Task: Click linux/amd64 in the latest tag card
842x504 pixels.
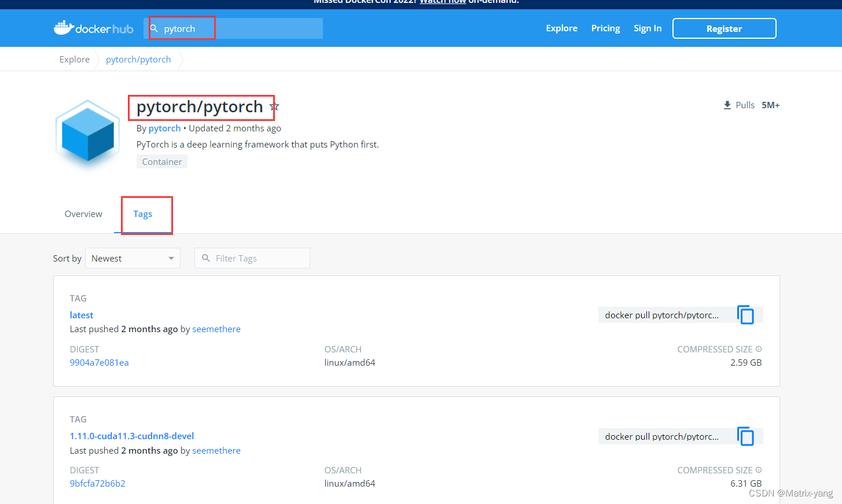Action: tap(350, 362)
